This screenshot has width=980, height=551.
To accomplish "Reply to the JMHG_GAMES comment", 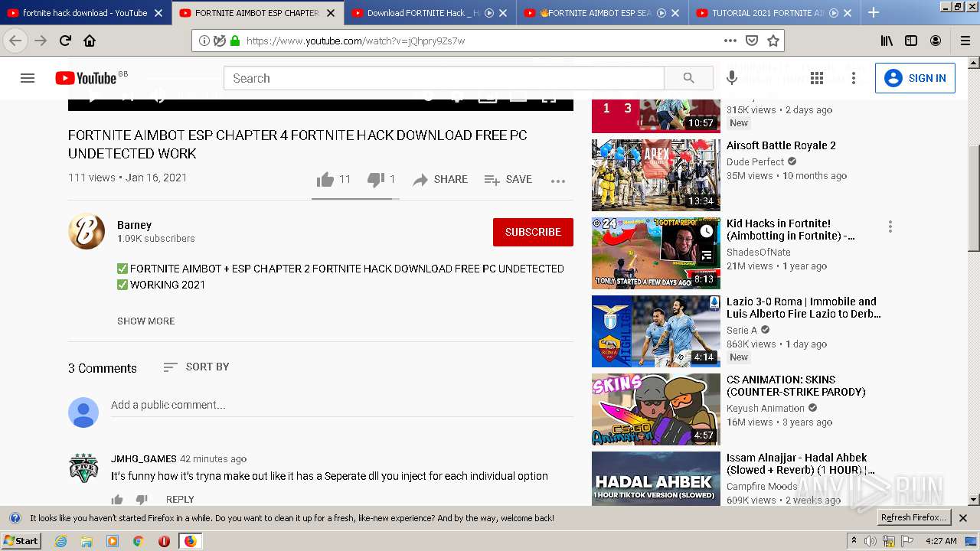I will 180,500.
